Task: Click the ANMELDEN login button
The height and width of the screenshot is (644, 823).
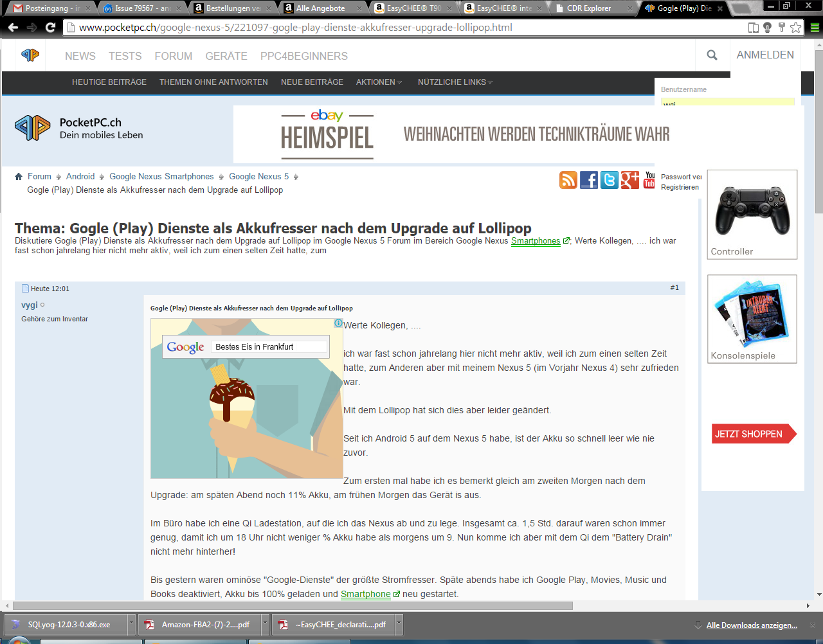Action: pos(765,55)
